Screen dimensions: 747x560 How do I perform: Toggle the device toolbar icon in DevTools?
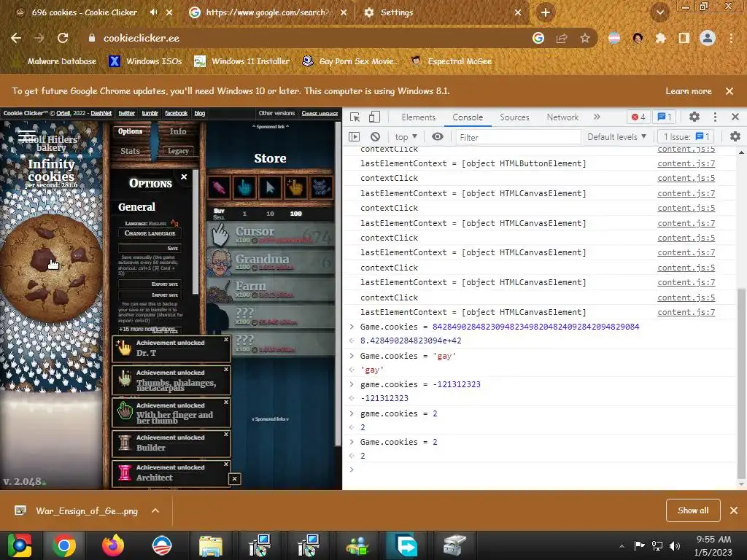click(374, 117)
